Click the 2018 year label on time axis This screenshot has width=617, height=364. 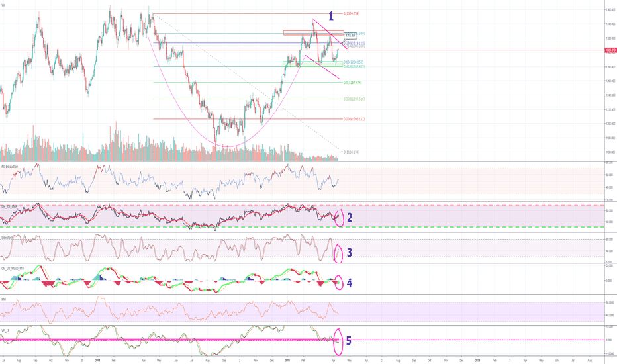[97, 360]
